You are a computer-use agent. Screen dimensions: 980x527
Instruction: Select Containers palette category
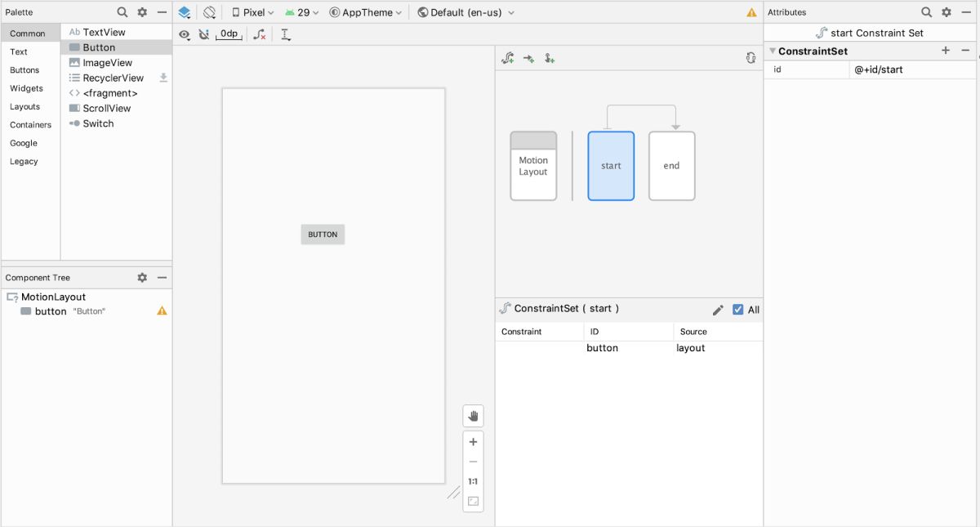(30, 125)
